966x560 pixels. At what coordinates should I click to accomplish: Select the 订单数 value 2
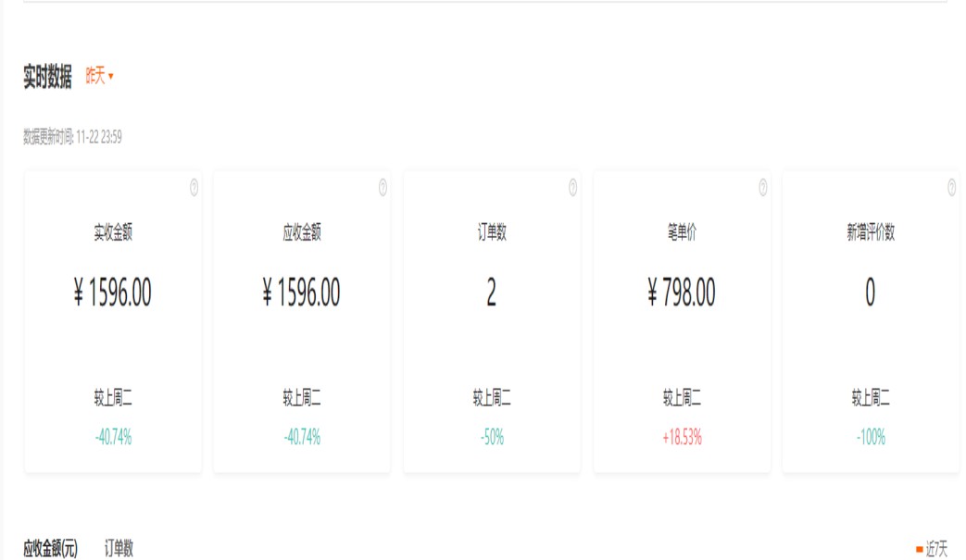(491, 293)
